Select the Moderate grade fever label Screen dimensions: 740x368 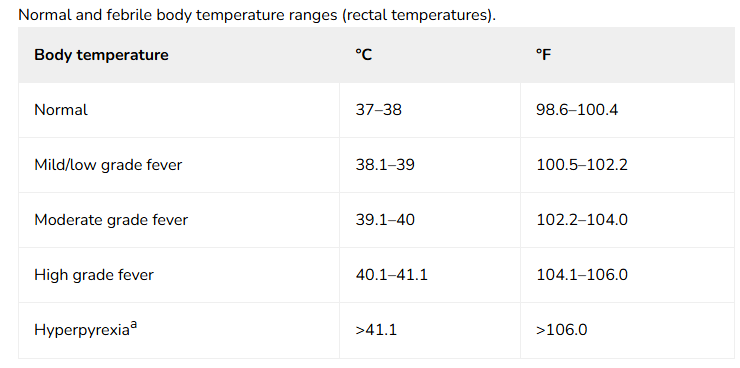tap(111, 220)
